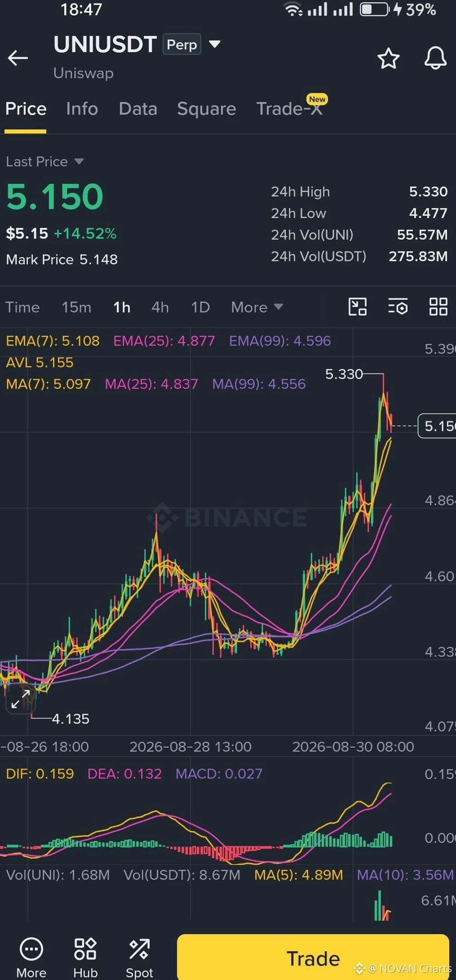Switch to the Price tab

point(26,109)
